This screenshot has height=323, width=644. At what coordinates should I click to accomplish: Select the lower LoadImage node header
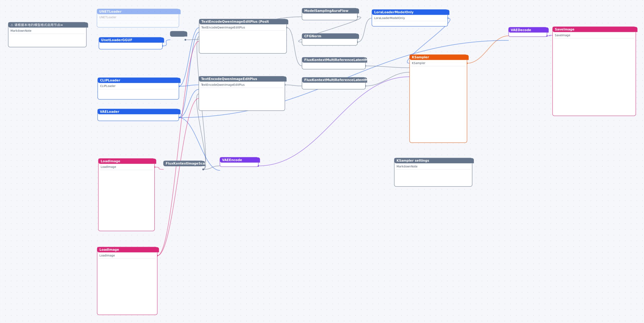(x=128, y=250)
